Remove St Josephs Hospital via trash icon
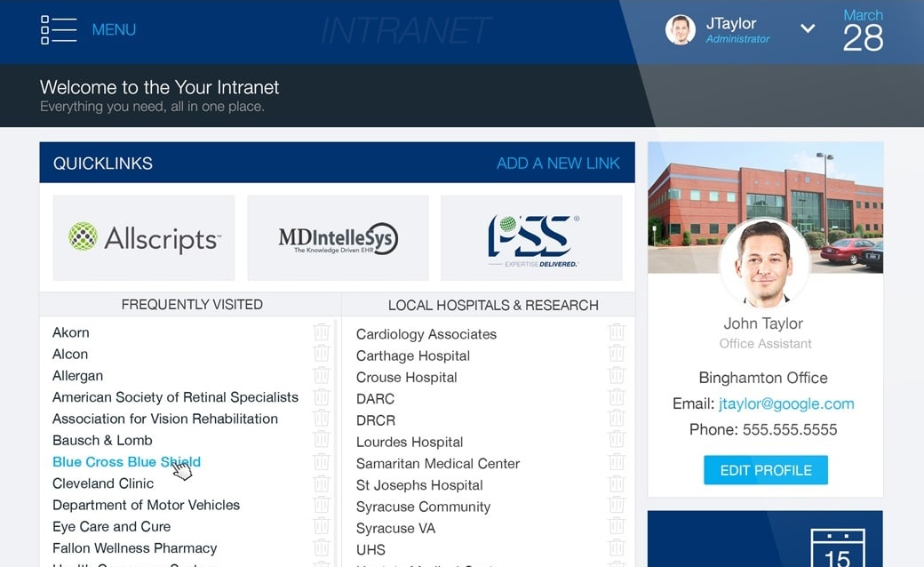Screen dimensions: 924x567 pyautogui.click(x=617, y=483)
